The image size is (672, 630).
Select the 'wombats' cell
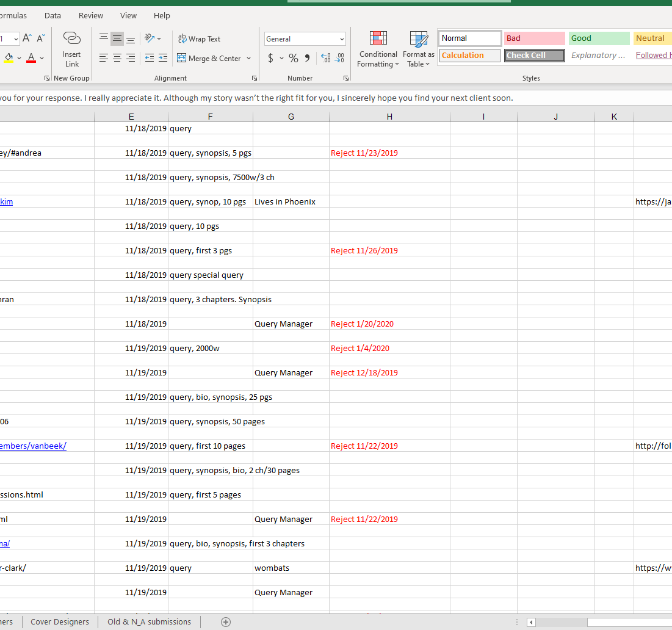point(291,568)
